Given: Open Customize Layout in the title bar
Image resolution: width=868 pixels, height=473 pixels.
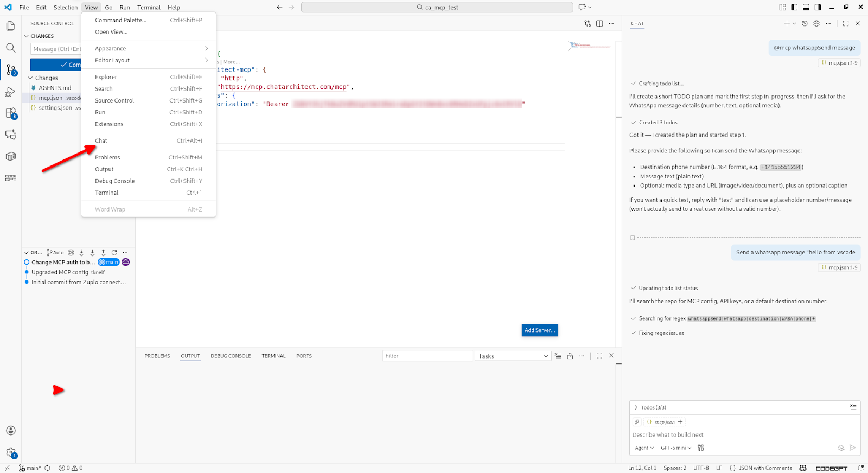Looking at the screenshot, I should (x=782, y=7).
